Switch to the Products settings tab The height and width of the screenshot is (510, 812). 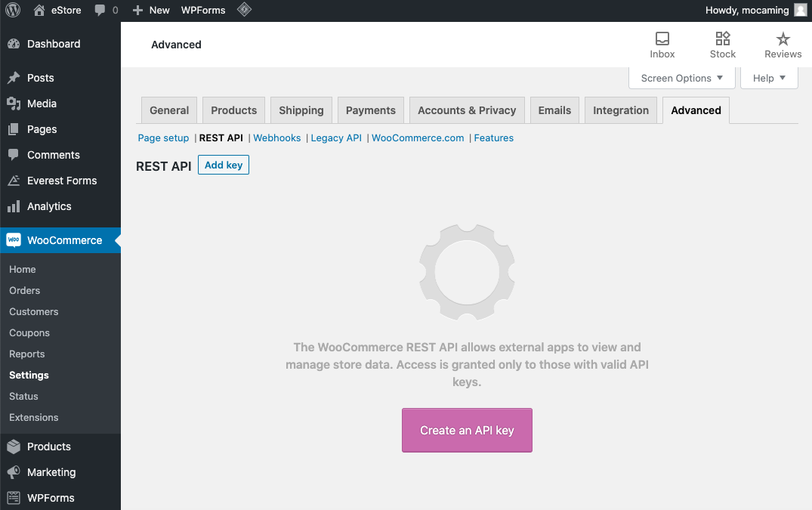click(x=233, y=110)
